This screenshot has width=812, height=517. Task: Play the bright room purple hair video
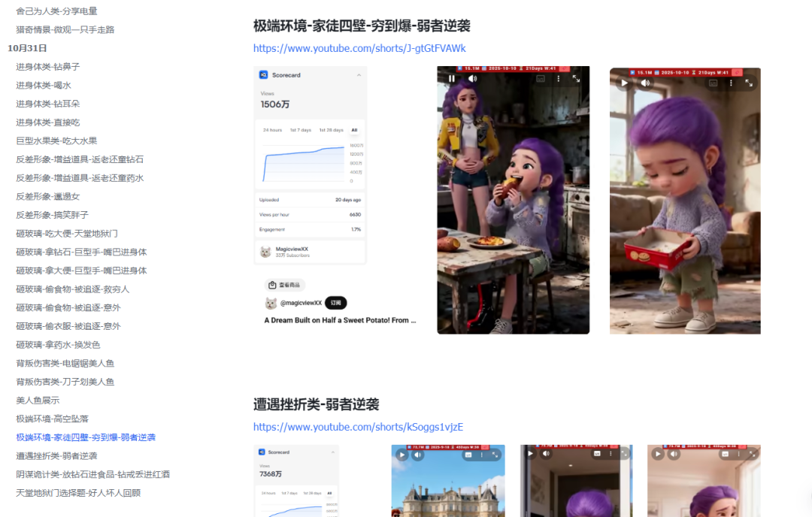[658, 454]
